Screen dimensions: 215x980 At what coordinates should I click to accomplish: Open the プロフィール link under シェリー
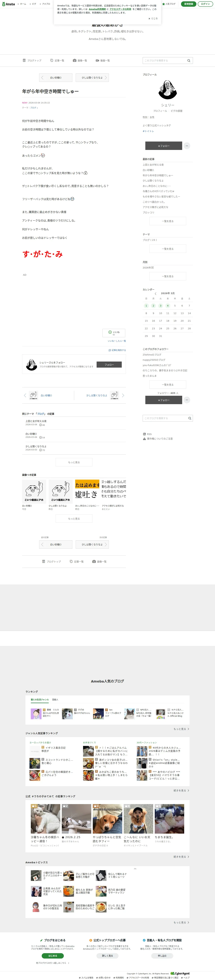click(160, 111)
